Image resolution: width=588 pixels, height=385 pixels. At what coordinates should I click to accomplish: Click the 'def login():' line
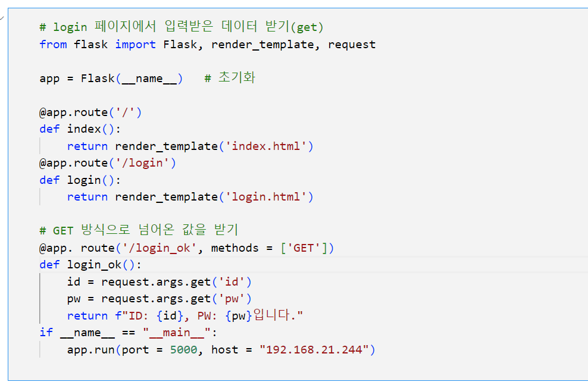point(80,180)
